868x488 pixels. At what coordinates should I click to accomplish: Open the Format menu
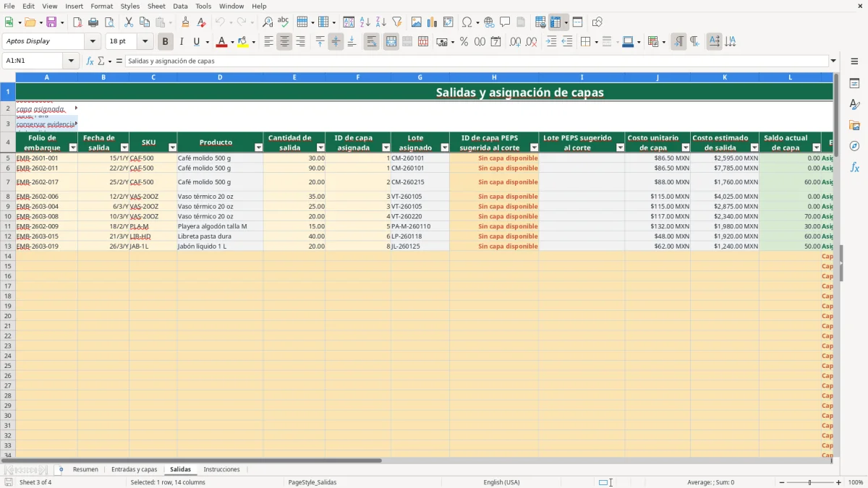tap(101, 6)
